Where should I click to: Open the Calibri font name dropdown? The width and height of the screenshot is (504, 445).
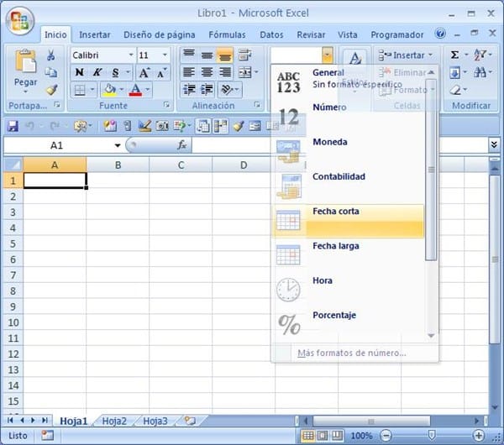click(131, 55)
